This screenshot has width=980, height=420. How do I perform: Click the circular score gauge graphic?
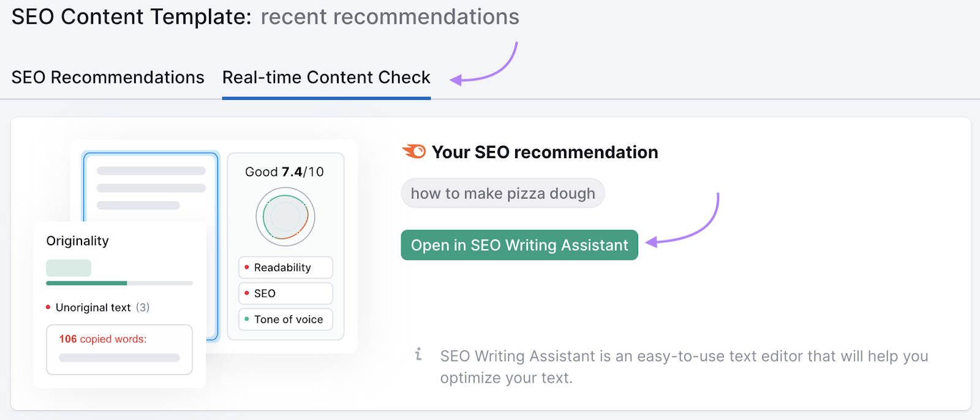click(285, 216)
